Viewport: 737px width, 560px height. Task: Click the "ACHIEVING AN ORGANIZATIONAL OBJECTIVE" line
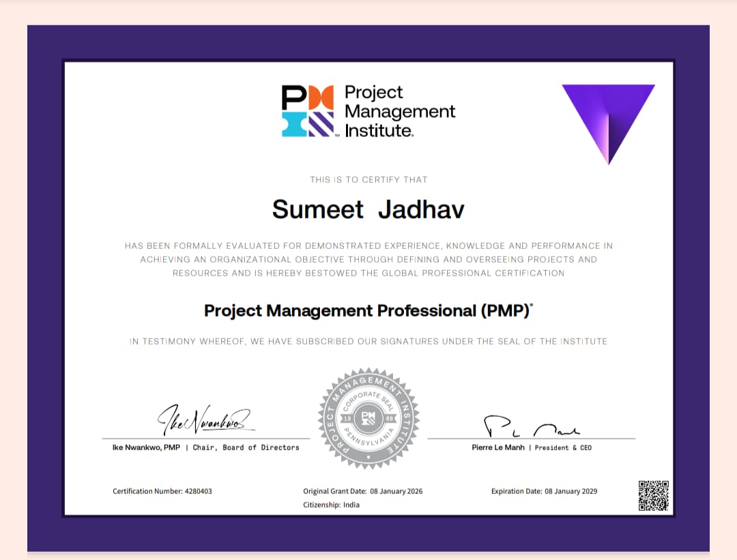(x=369, y=259)
